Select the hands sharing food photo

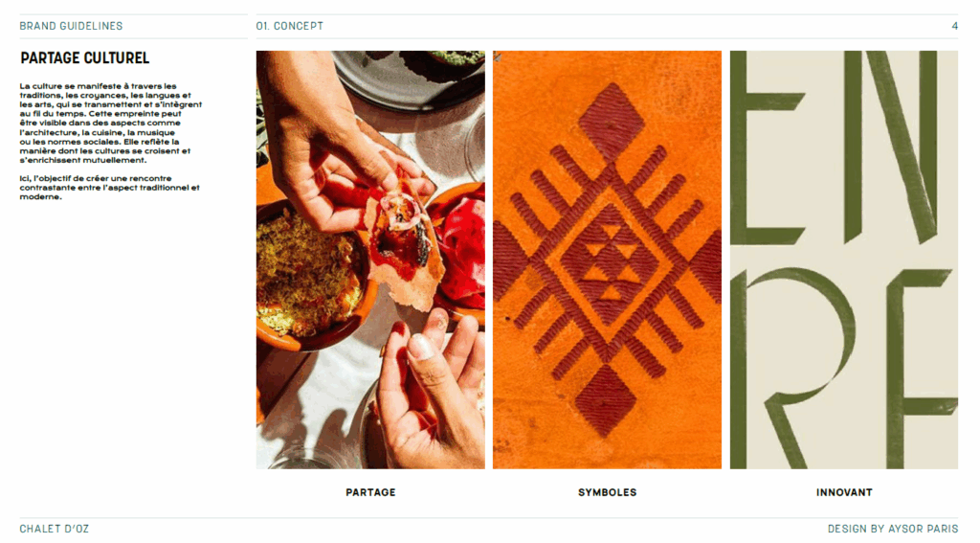tap(370, 260)
